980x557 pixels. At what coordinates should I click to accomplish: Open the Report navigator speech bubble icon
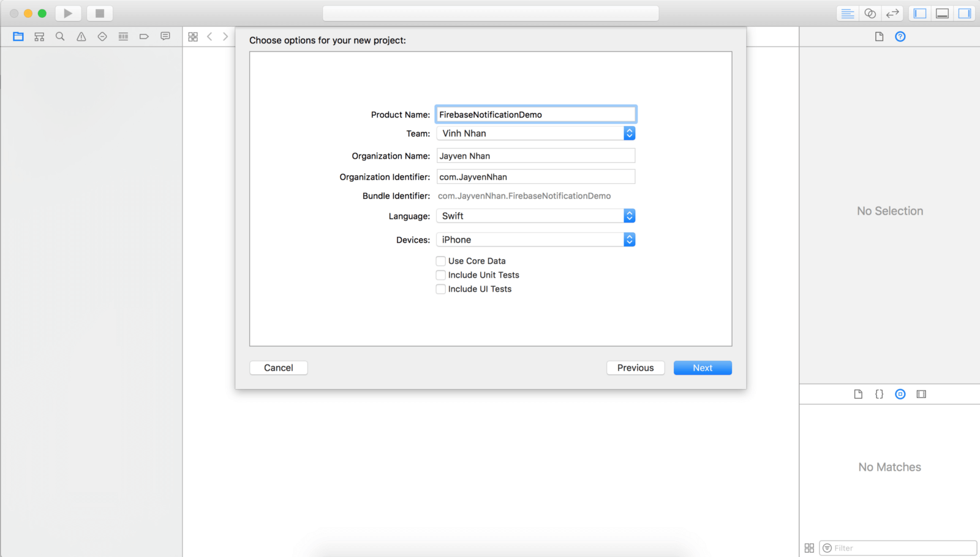tap(165, 37)
